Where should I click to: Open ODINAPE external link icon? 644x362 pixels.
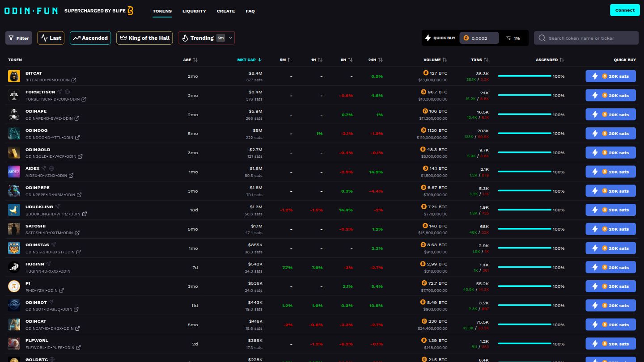[77, 118]
